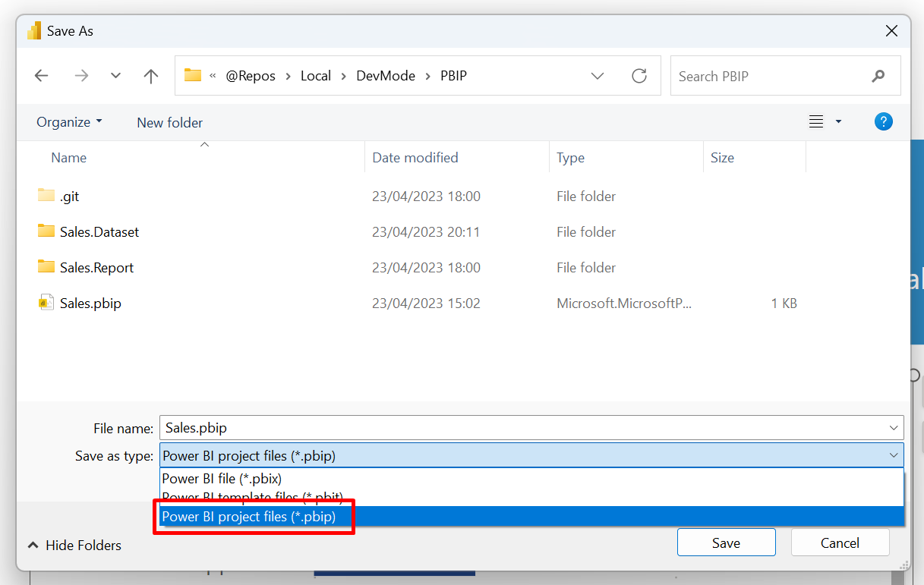Click the New folder button

[169, 121]
